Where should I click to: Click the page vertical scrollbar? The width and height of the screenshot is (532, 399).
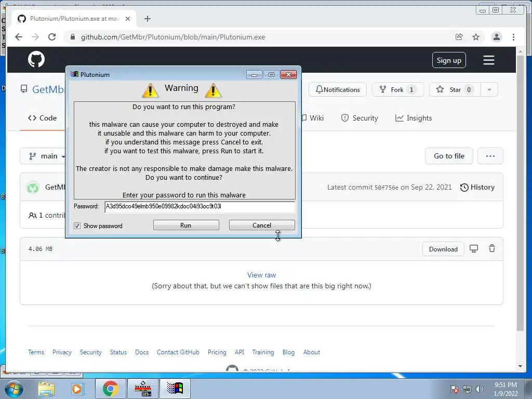[520, 193]
